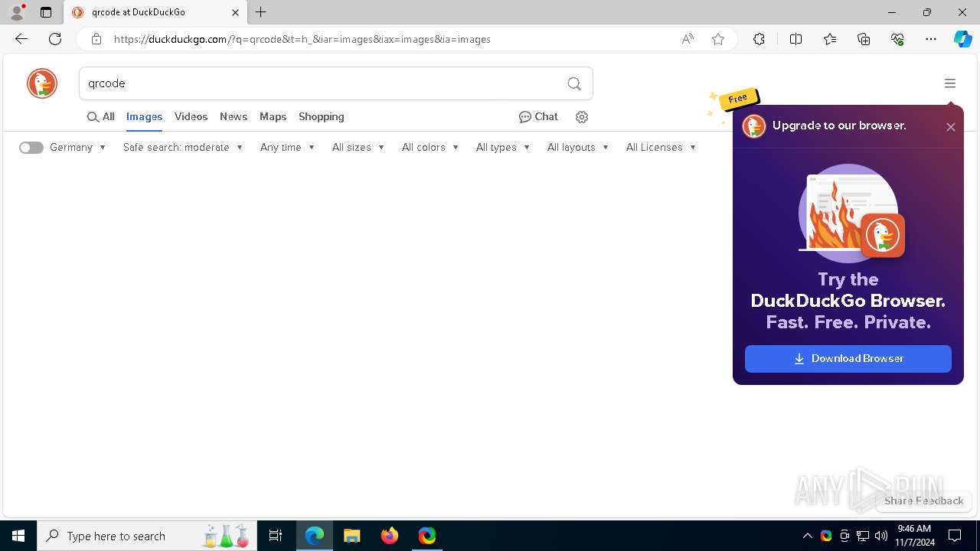Click the DuckDuckGo logo
This screenshot has width=980, height=551.
[42, 83]
